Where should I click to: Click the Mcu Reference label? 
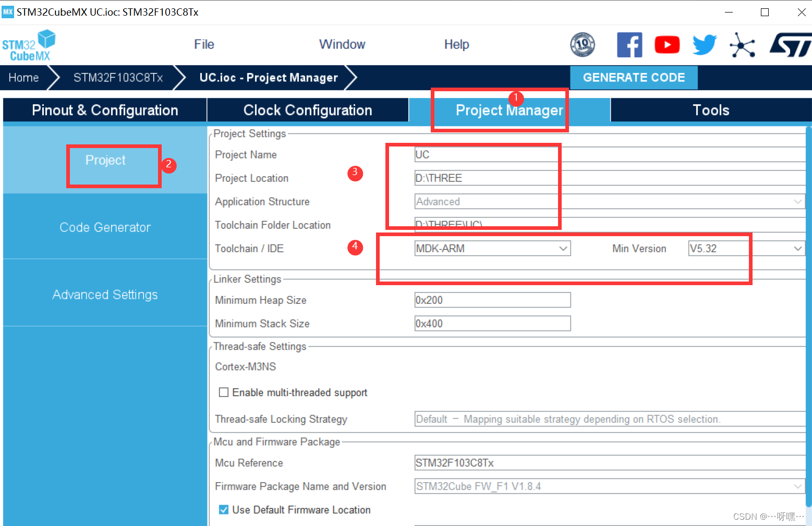[x=249, y=462]
